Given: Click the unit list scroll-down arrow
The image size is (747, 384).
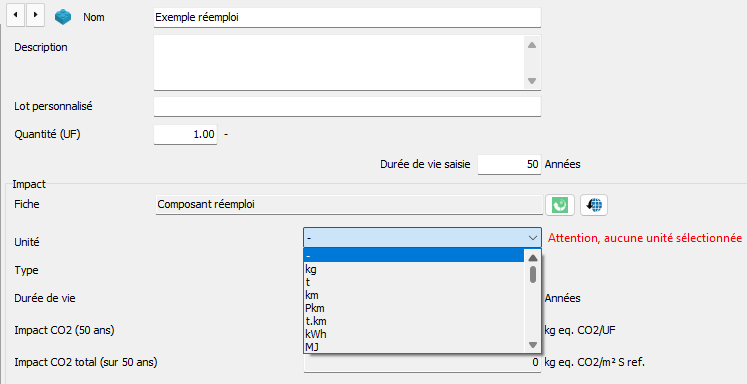Looking at the screenshot, I should click(x=533, y=345).
